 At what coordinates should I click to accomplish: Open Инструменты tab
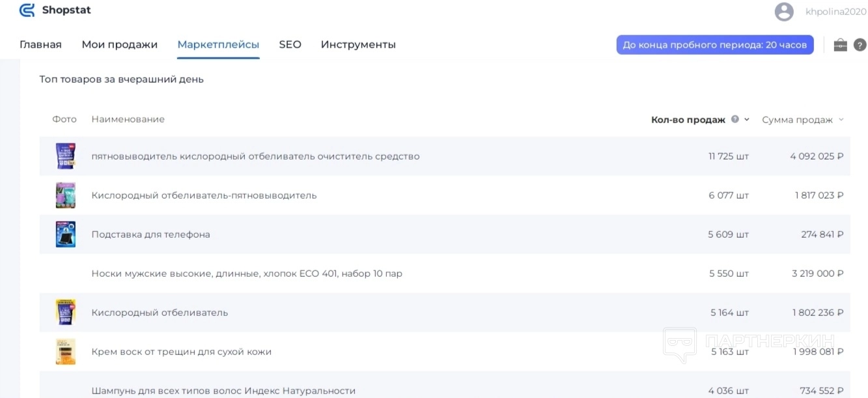point(358,44)
